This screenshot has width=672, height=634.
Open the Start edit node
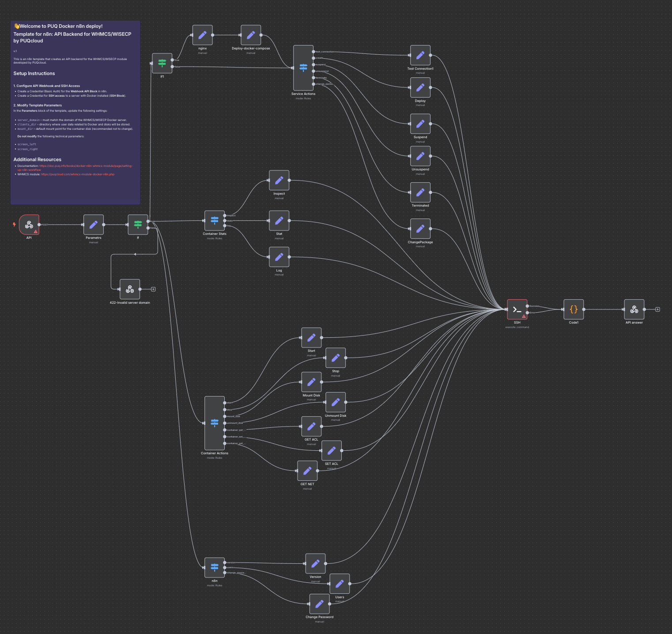pos(311,337)
